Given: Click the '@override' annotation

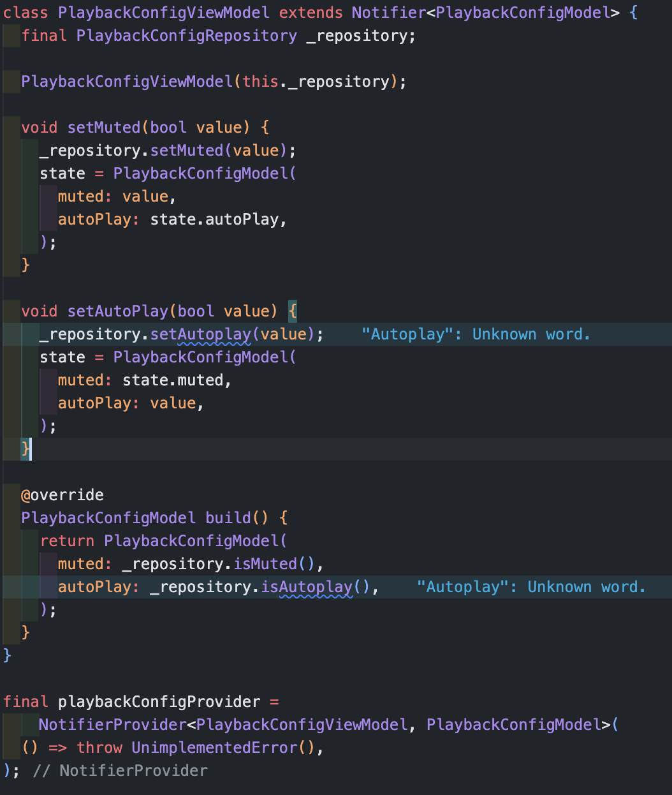Looking at the screenshot, I should 62,494.
